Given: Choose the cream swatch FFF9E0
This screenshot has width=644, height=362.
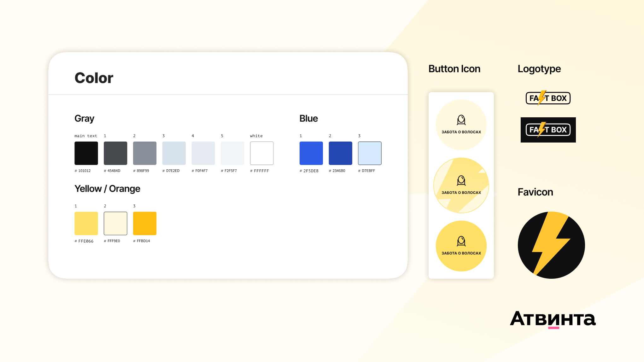Looking at the screenshot, I should point(115,223).
